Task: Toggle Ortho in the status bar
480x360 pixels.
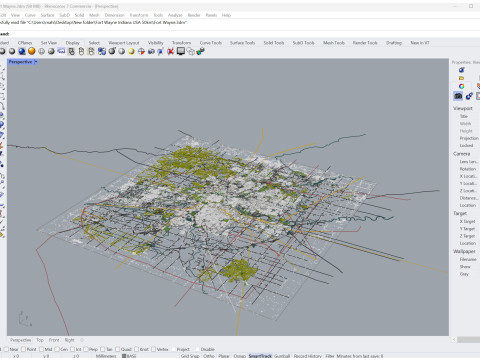Action: 209,356
